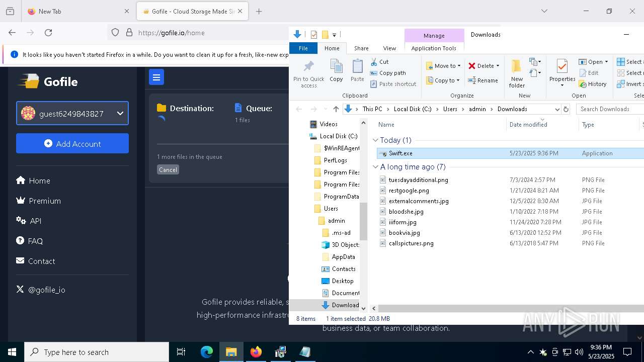Select externalcomments.jpg file
The height and width of the screenshot is (362, 644).
(418, 201)
